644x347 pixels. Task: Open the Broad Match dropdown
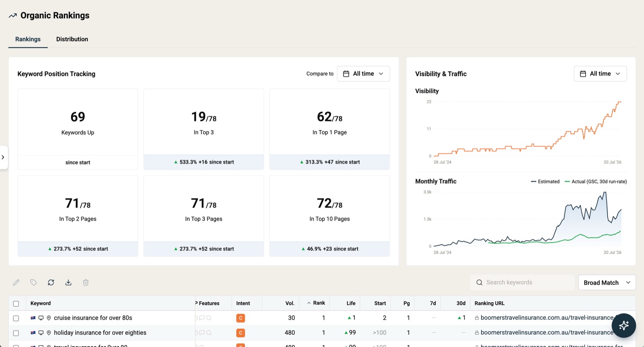tap(607, 283)
